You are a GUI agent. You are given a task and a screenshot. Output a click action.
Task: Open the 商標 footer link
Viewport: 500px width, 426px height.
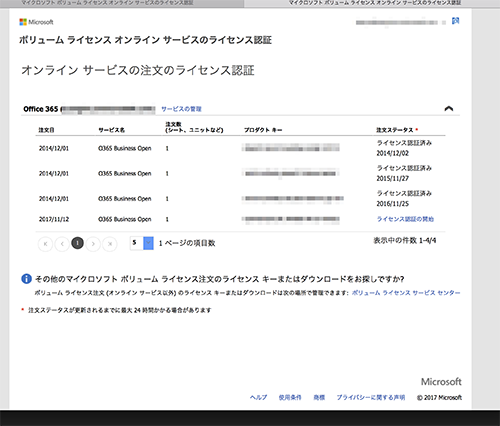pos(319,397)
